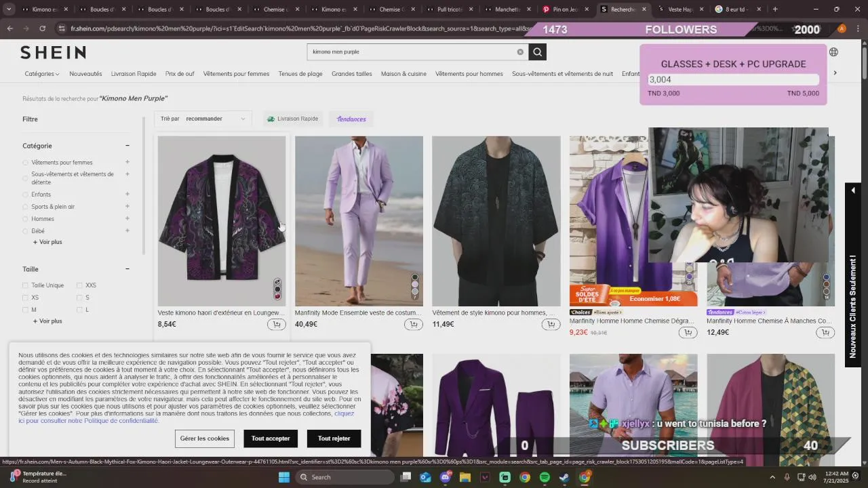The image size is (868, 488).
Task: Add the 12,49€ Manfinity shirt to cart
Action: click(825, 333)
